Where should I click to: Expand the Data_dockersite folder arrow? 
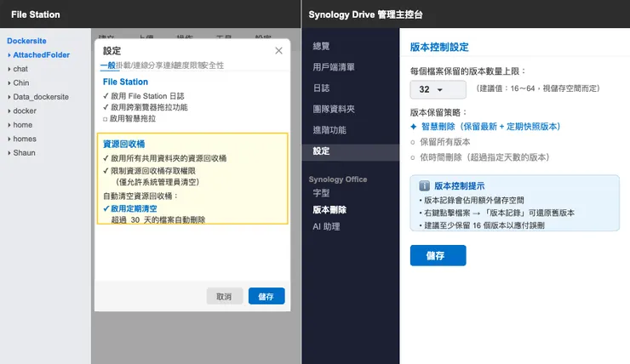(x=9, y=97)
